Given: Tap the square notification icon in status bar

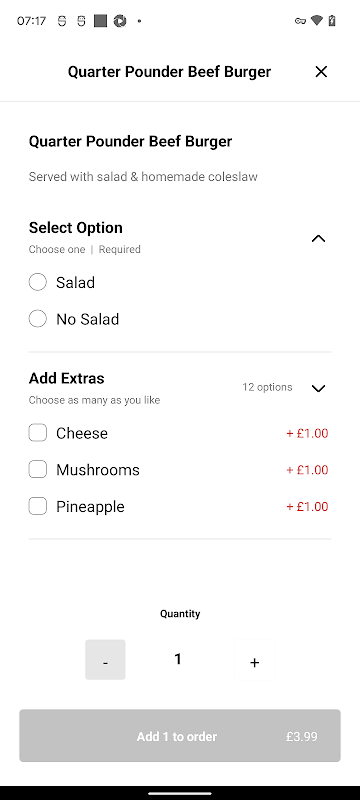Looking at the screenshot, I should pyautogui.click(x=100, y=21).
